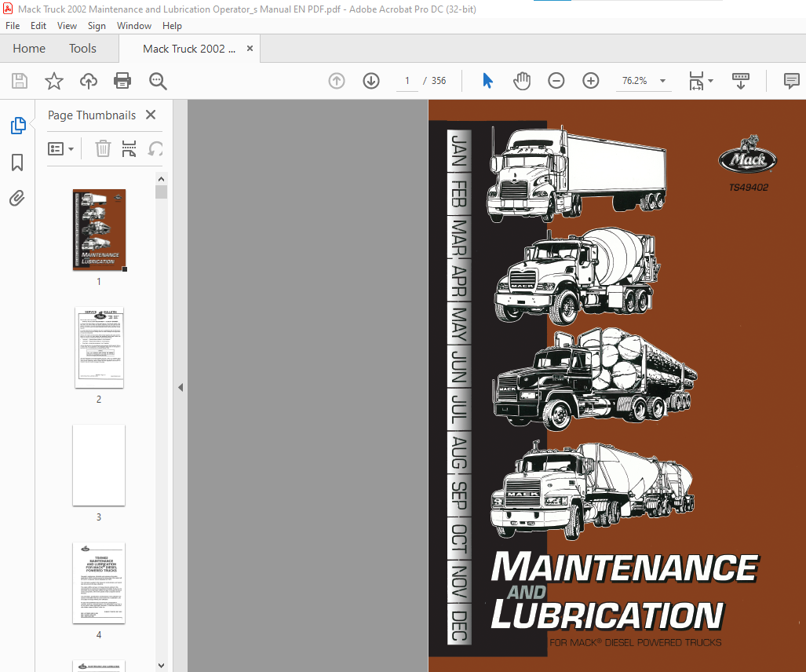Image resolution: width=806 pixels, height=672 pixels.
Task: Rotate the page with the rotate icon
Action: pyautogui.click(x=155, y=148)
